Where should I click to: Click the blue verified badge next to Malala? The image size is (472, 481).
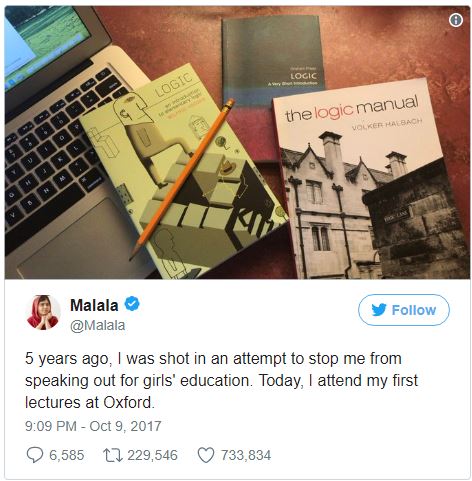coord(132,304)
